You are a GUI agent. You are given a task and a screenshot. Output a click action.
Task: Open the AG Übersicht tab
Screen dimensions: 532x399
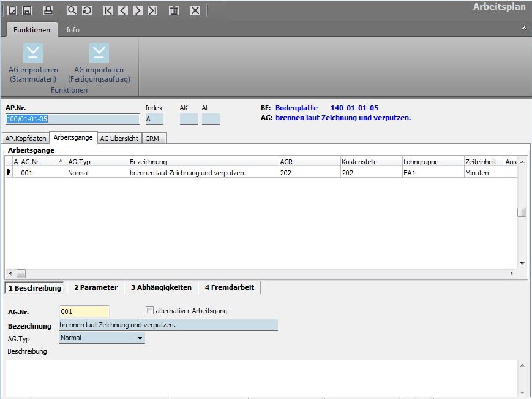[x=119, y=139]
